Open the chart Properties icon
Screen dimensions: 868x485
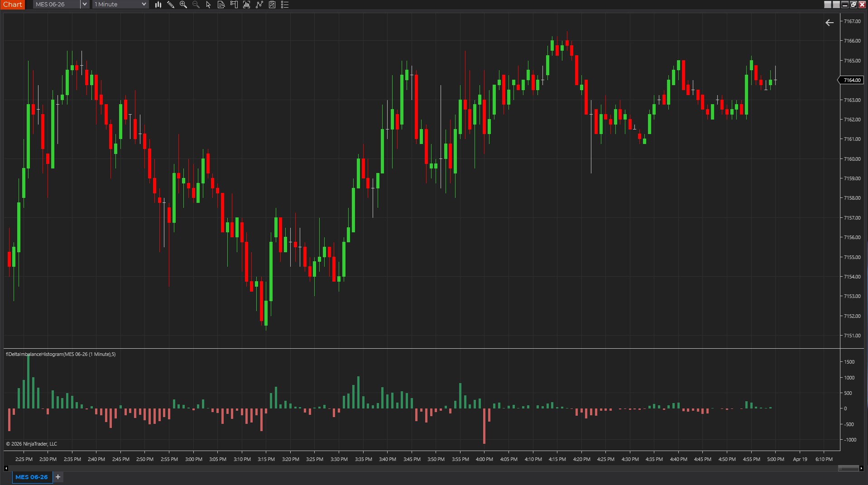point(285,5)
